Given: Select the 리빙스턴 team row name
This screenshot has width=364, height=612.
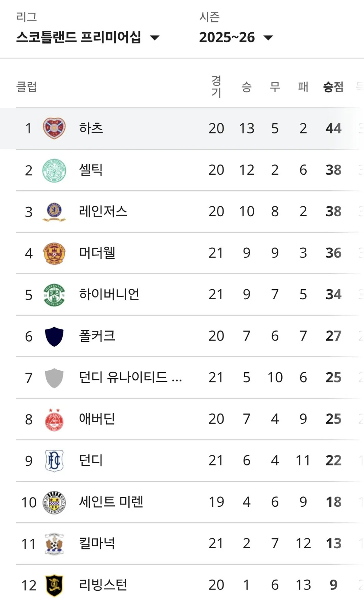Looking at the screenshot, I should click(103, 585).
